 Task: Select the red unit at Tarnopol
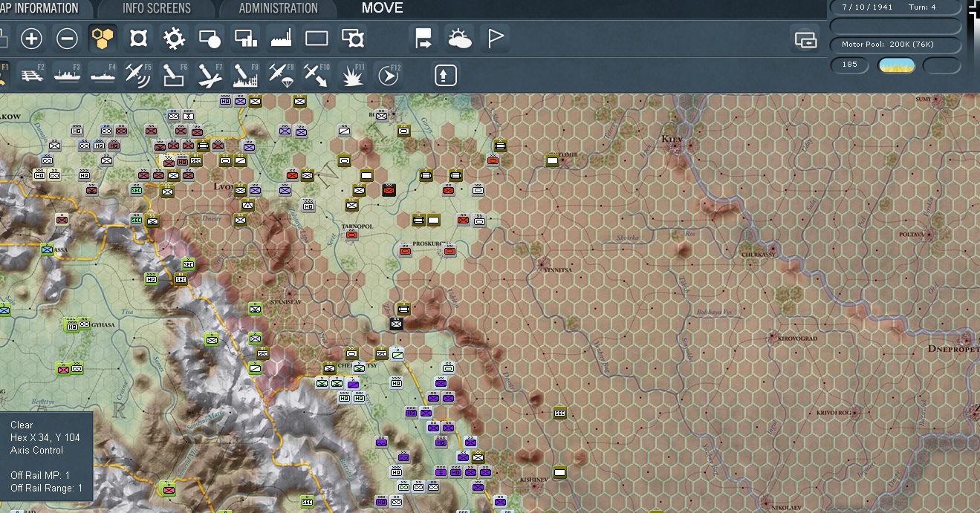[352, 235]
